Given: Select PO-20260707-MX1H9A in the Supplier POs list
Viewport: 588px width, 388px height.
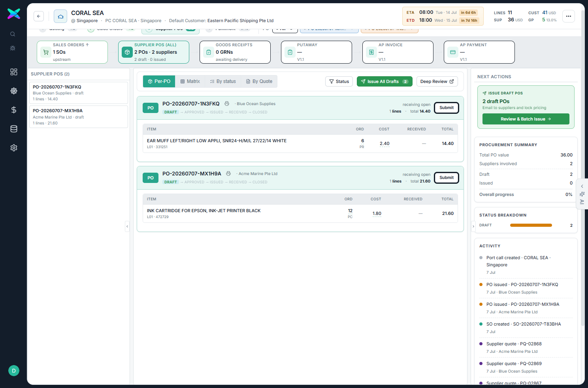Looking at the screenshot, I should (x=79, y=117).
